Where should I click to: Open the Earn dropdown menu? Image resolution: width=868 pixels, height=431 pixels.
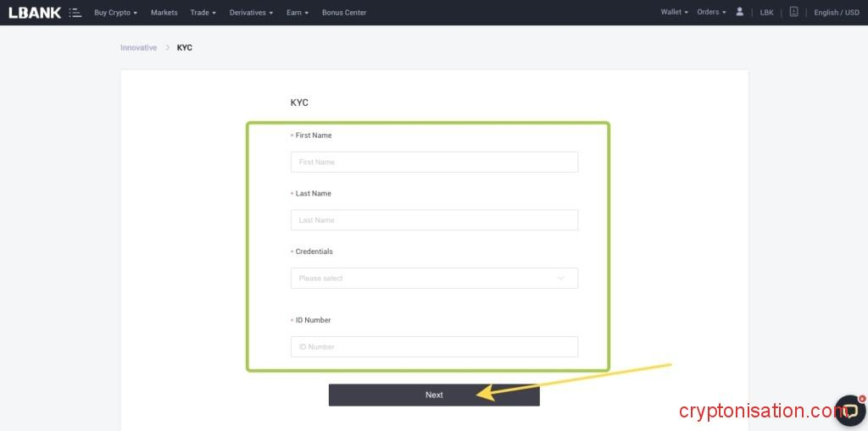298,13
